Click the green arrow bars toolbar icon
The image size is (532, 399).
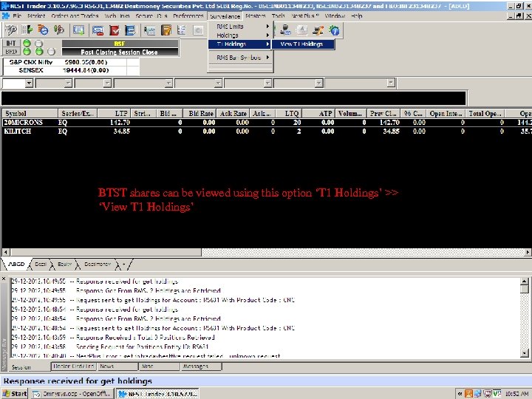click(27, 30)
